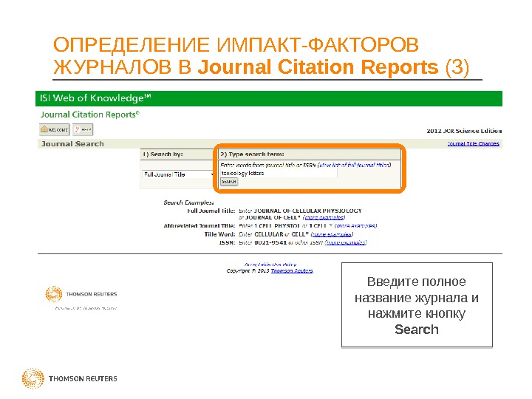Open more examples link for ISSN

point(346,242)
